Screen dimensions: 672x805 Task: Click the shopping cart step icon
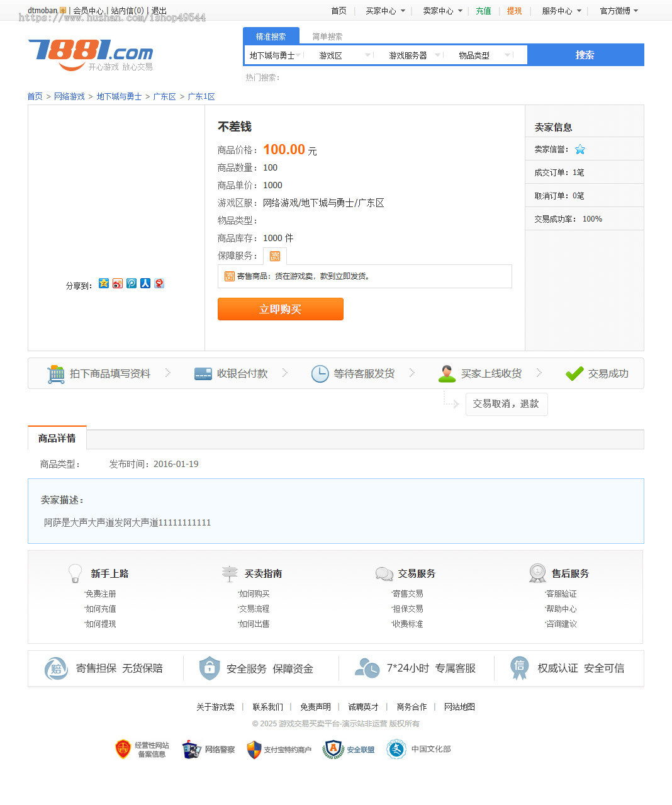click(56, 374)
